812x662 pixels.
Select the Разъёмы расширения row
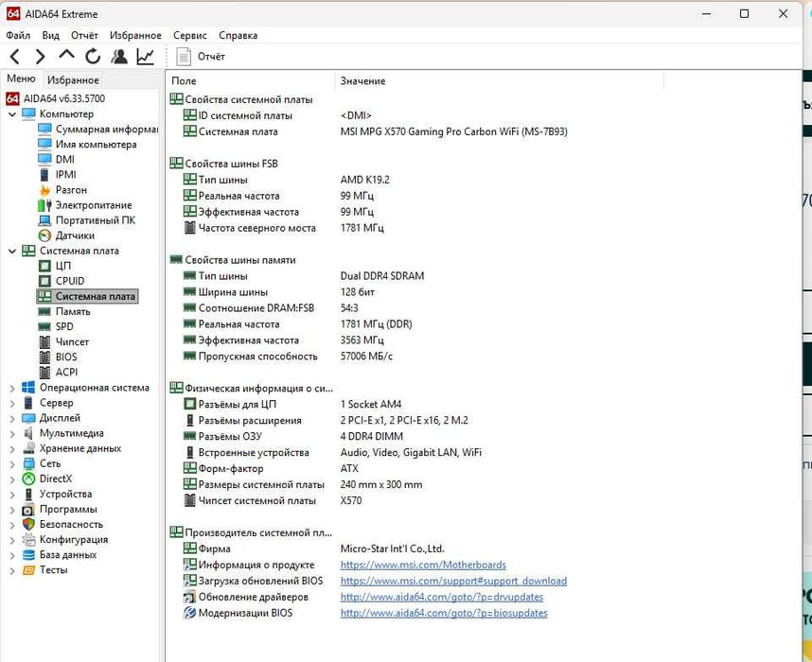(326, 420)
